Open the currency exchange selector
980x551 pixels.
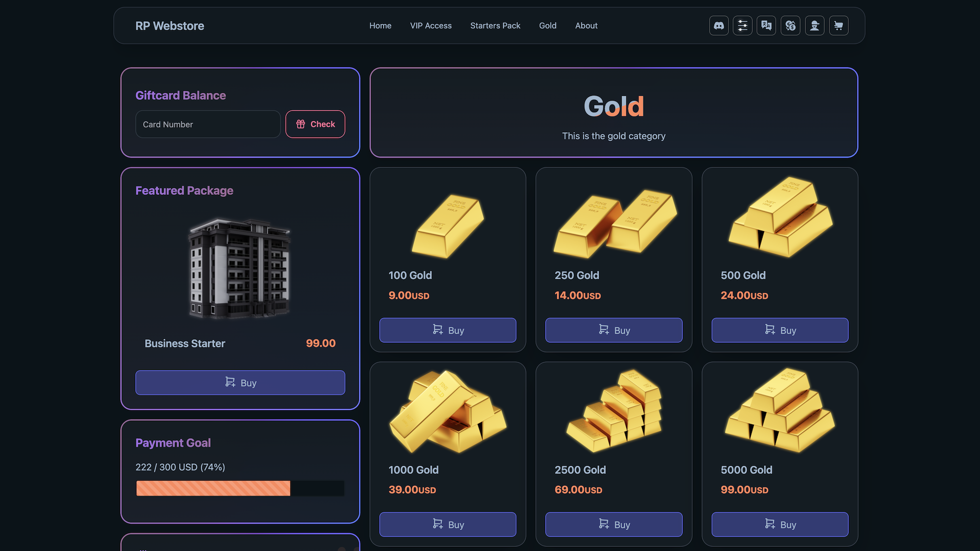tap(790, 26)
